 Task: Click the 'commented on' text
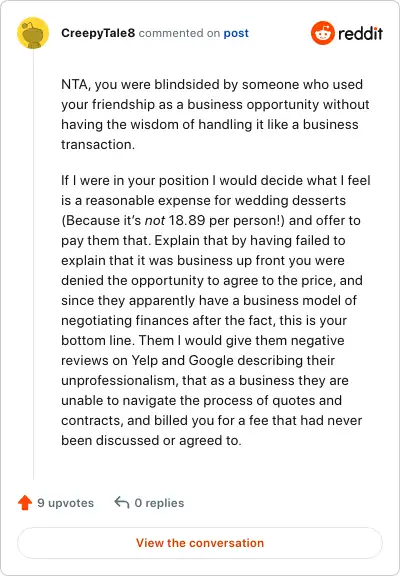[179, 33]
